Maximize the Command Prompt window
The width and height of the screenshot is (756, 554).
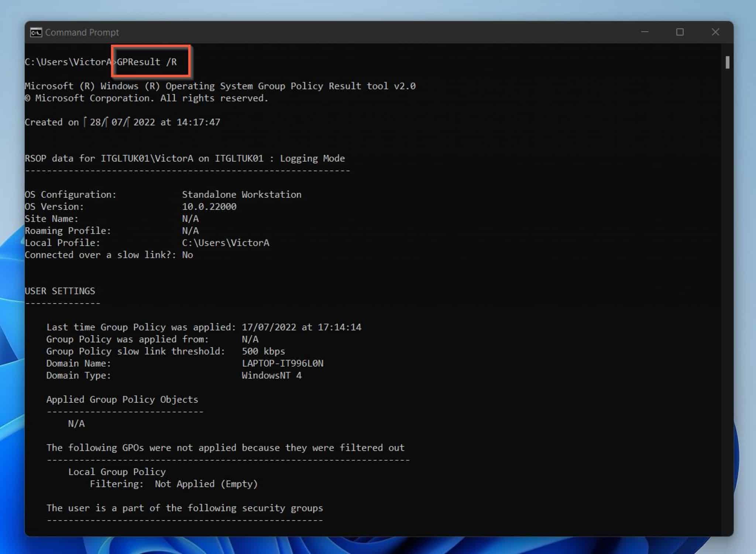[x=680, y=32]
